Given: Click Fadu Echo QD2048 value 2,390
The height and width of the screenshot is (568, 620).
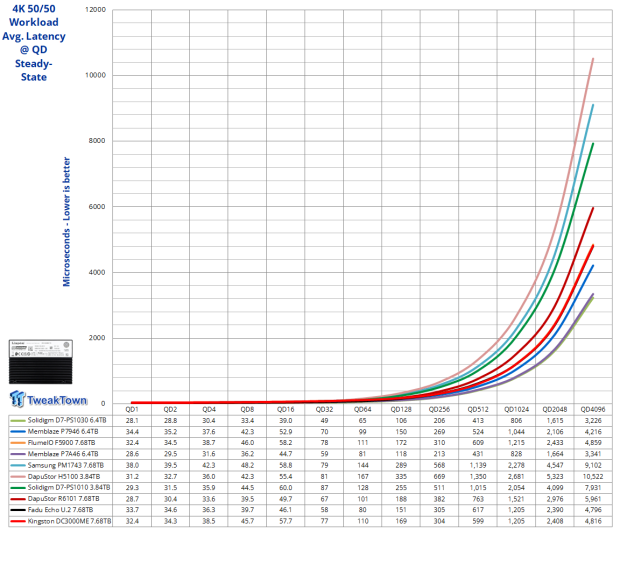Looking at the screenshot, I should pyautogui.click(x=555, y=510).
